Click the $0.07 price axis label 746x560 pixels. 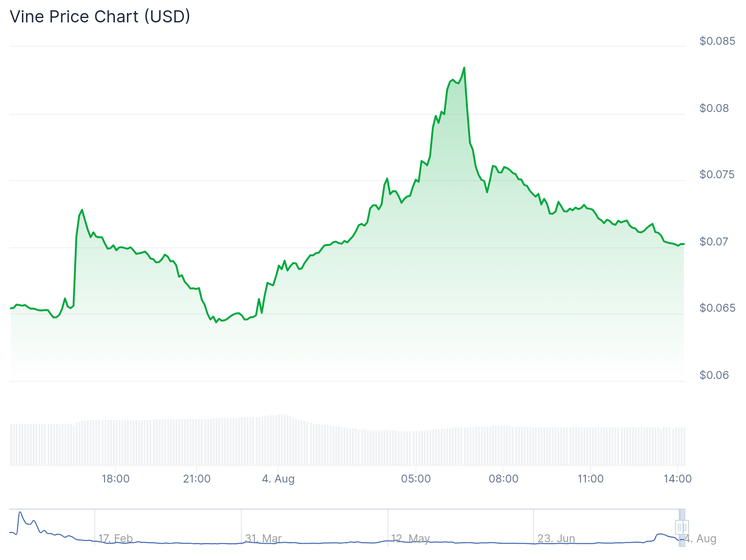point(714,242)
